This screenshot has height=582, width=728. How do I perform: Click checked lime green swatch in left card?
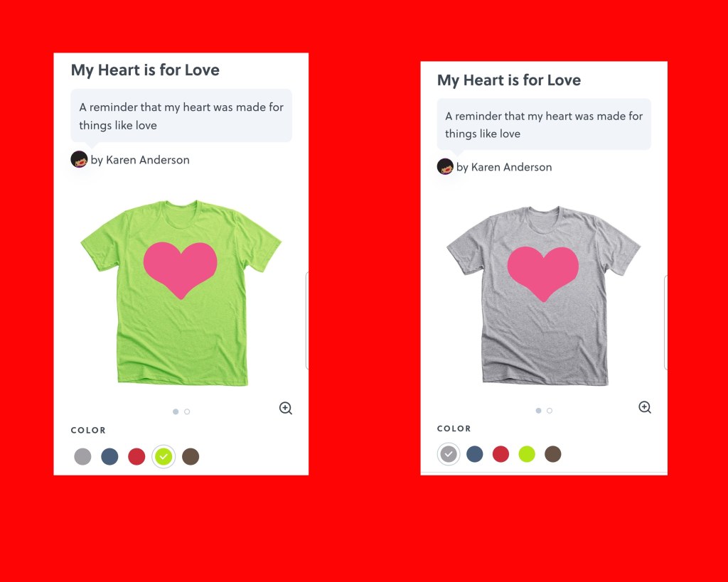(x=164, y=457)
